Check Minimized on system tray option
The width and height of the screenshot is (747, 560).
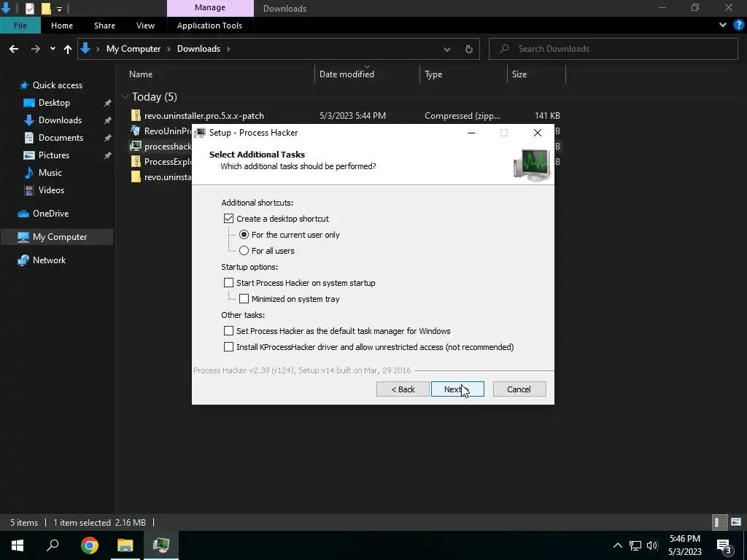pos(244,299)
